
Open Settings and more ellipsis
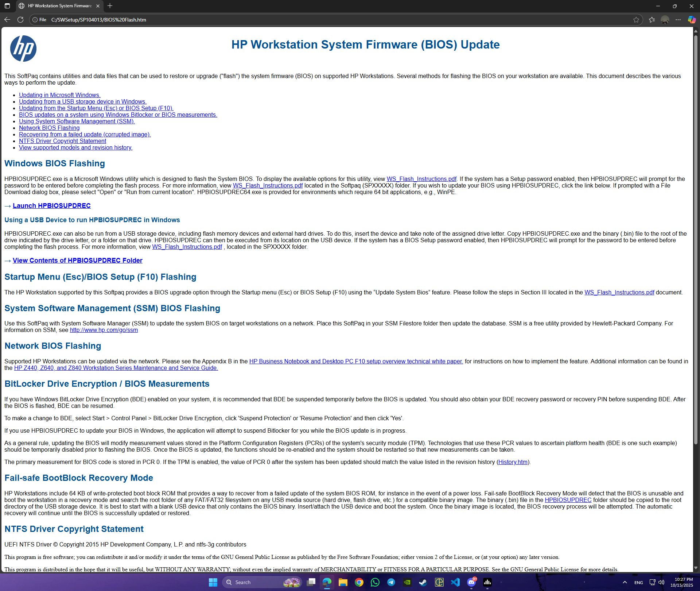tap(678, 20)
